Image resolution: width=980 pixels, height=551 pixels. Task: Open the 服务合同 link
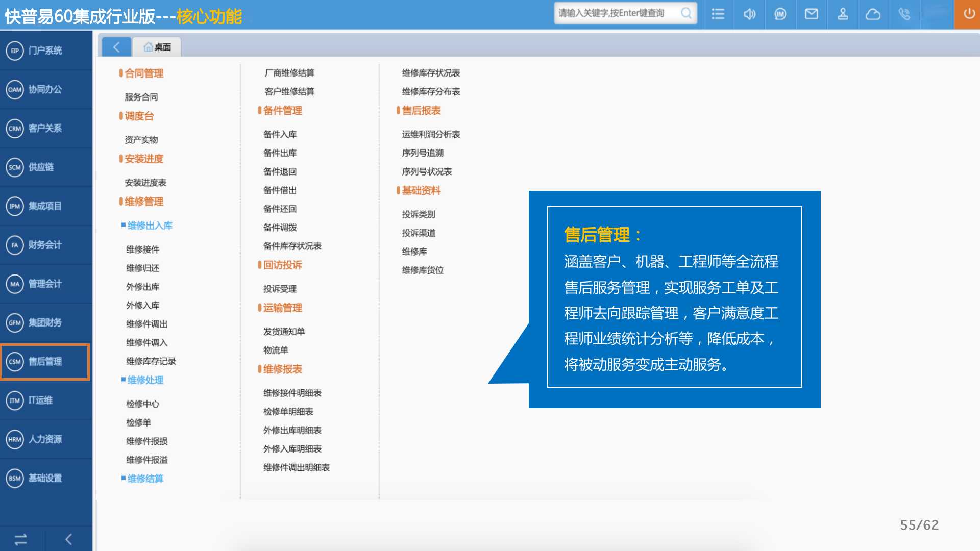pos(141,97)
